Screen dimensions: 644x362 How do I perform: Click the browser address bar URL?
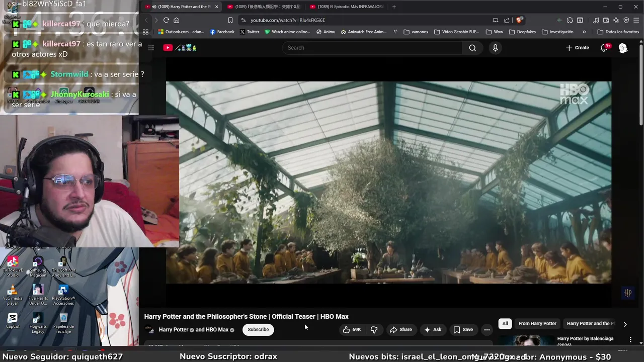click(x=288, y=20)
